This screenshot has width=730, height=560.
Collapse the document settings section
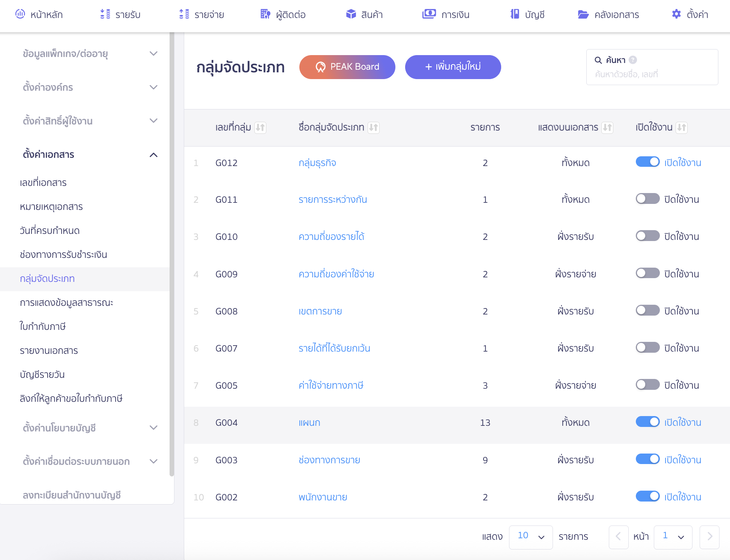pos(153,155)
